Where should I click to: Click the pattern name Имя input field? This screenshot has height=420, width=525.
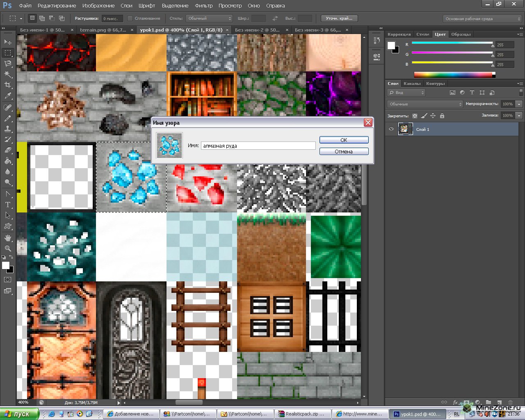[258, 146]
